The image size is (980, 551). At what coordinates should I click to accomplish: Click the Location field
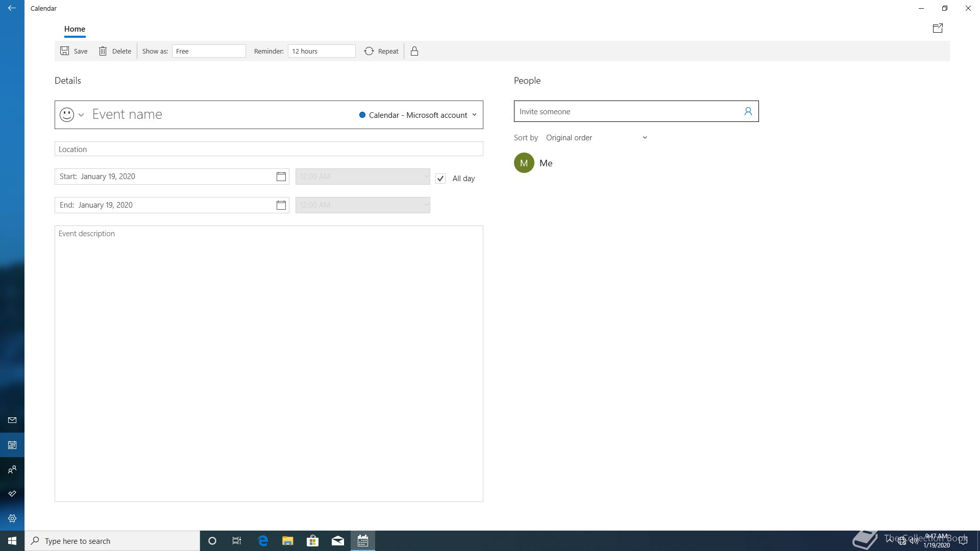(269, 149)
